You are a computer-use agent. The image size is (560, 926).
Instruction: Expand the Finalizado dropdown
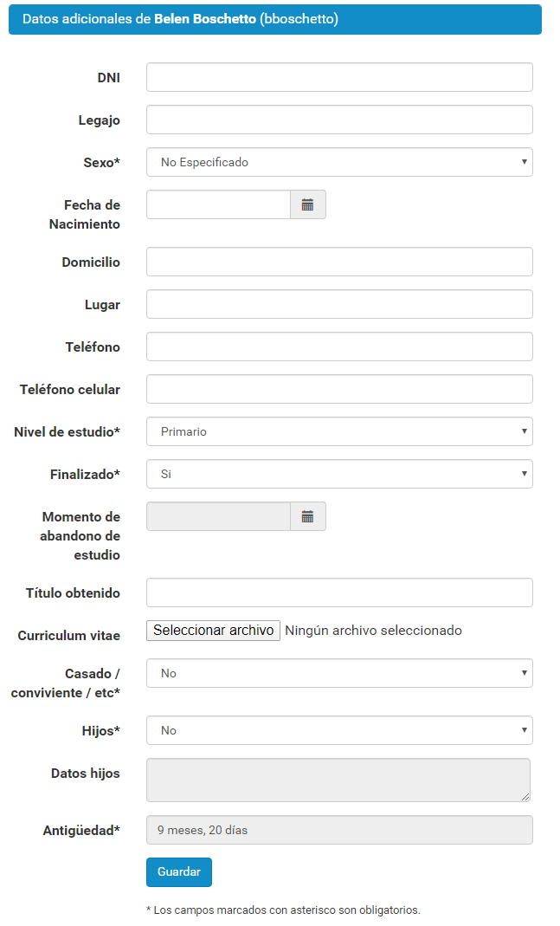[x=339, y=474]
